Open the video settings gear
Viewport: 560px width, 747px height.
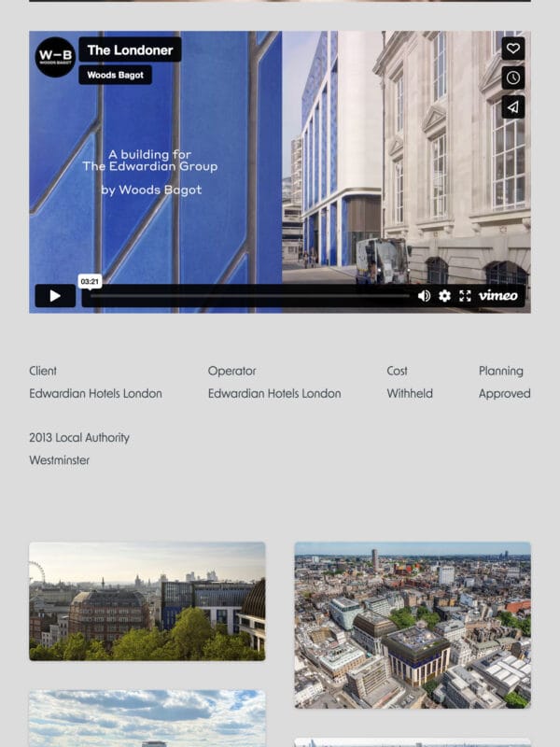pos(445,296)
